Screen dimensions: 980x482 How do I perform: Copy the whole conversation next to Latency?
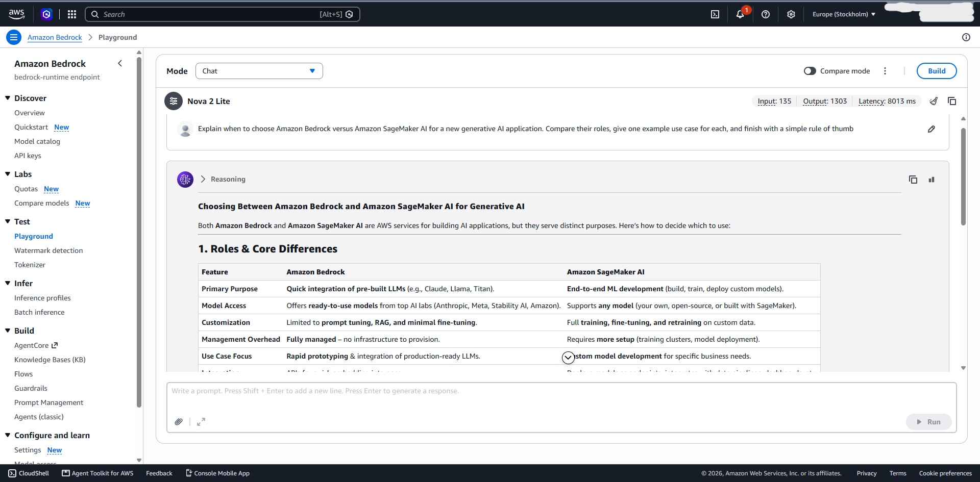(952, 101)
